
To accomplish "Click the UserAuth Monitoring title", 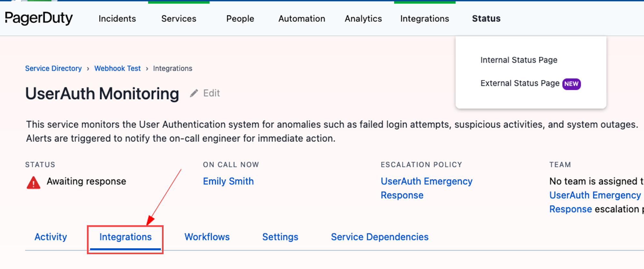I will 102,94.
